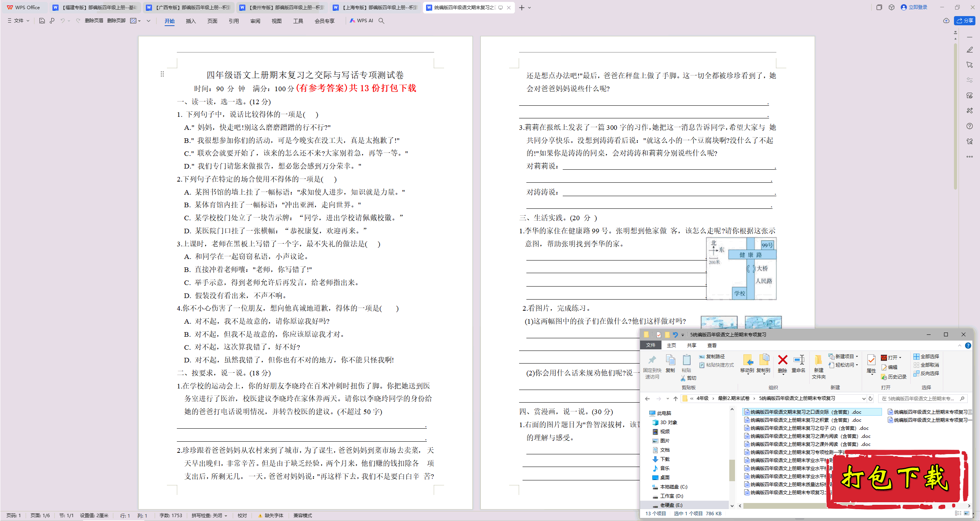Expand the quick access toolbar chevron
This screenshot has width=980, height=521.
pyautogui.click(x=149, y=21)
